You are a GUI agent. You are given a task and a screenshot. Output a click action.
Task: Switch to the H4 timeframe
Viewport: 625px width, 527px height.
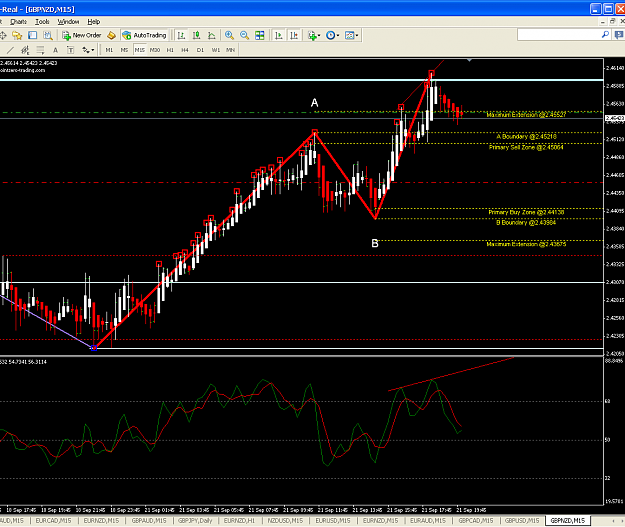pyautogui.click(x=185, y=50)
